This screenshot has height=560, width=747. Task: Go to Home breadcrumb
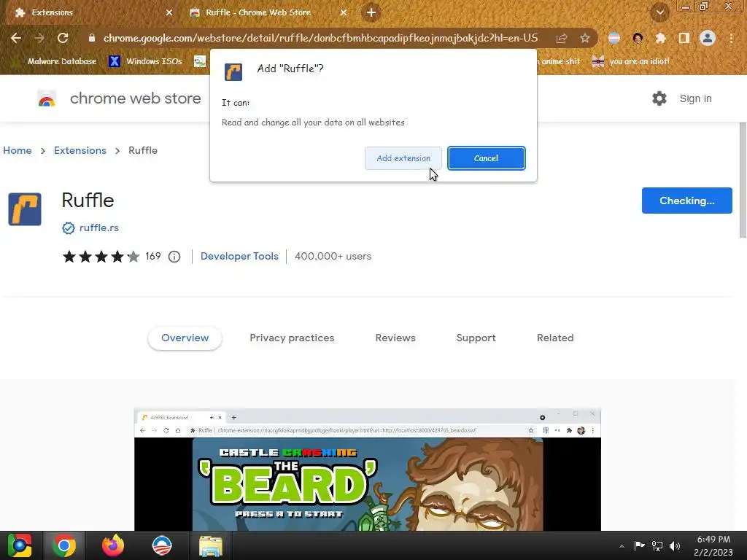(x=18, y=150)
